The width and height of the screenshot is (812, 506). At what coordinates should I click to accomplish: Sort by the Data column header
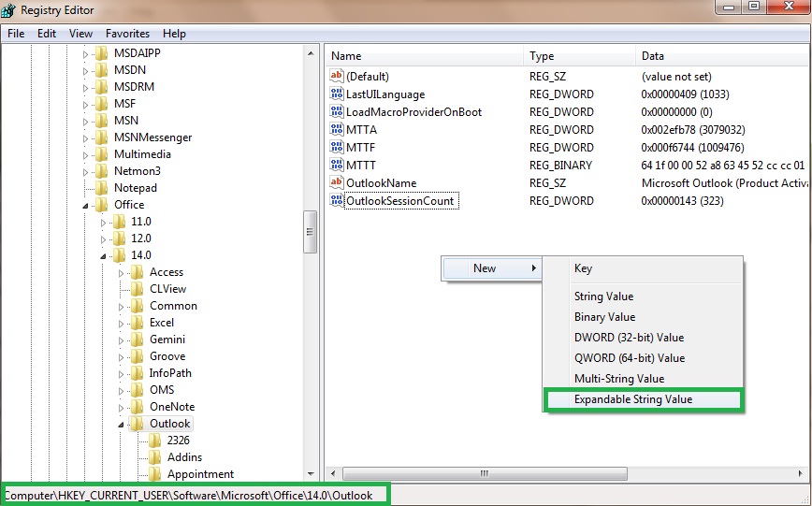(723, 56)
